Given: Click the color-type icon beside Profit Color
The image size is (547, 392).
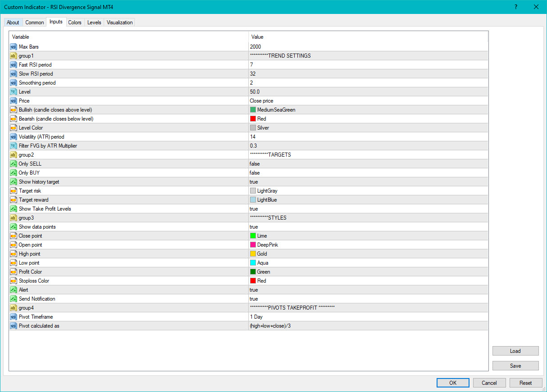Looking at the screenshot, I should (x=13, y=272).
